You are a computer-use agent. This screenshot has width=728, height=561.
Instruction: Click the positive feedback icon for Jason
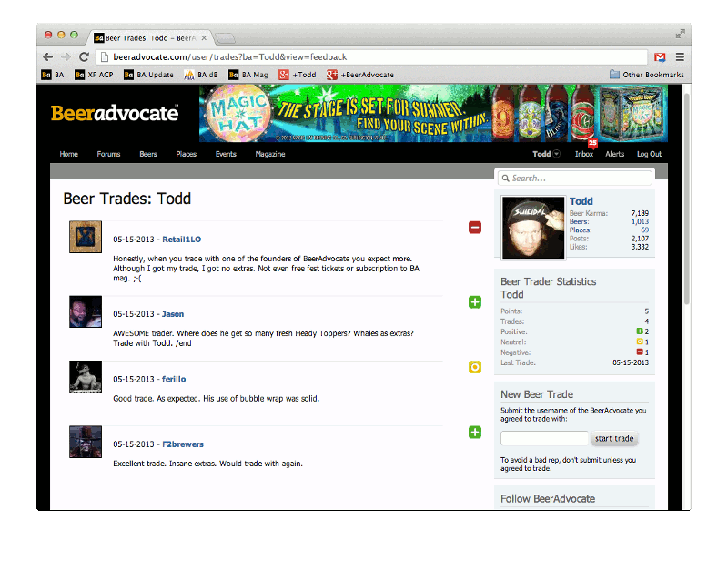(474, 302)
